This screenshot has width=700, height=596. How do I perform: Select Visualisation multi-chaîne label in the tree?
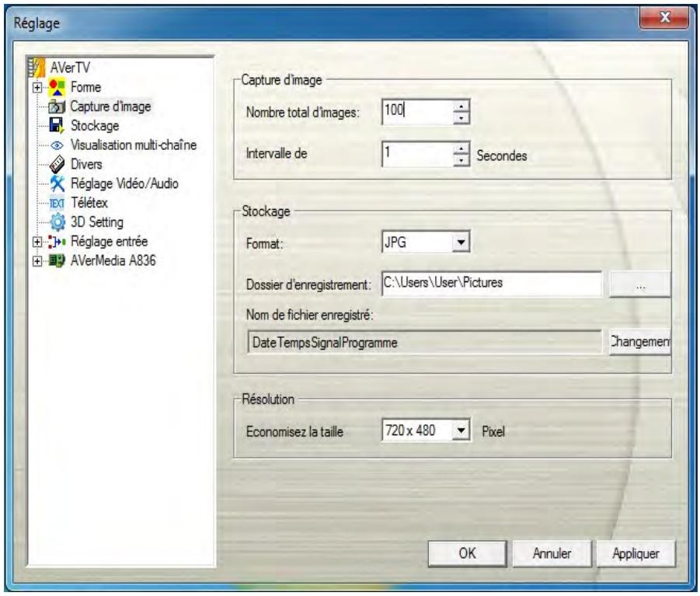click(x=134, y=145)
